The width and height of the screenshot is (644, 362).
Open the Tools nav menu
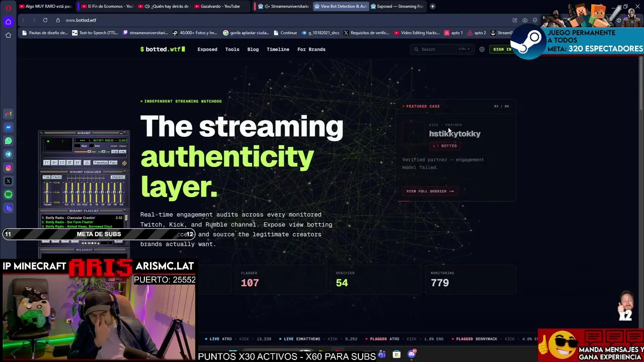[232, 49]
